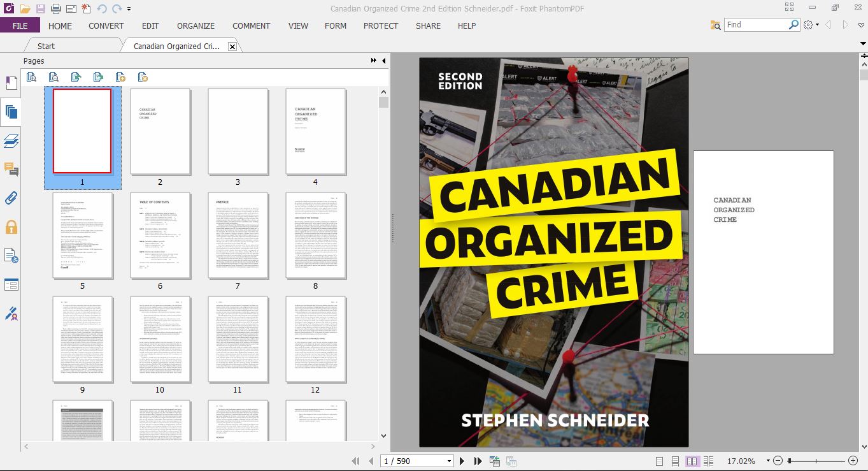Viewport: 868px width, 471px height.
Task: Open the HELP ribbon tab
Action: 467,25
